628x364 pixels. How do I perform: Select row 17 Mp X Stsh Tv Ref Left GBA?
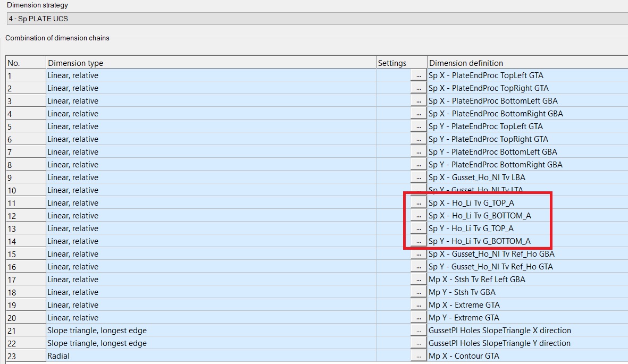(213, 279)
